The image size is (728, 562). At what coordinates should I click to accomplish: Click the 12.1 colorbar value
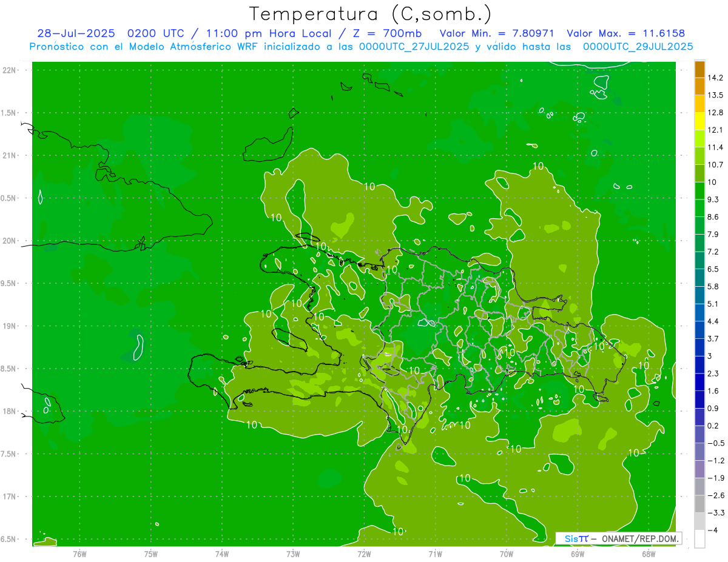click(x=715, y=130)
